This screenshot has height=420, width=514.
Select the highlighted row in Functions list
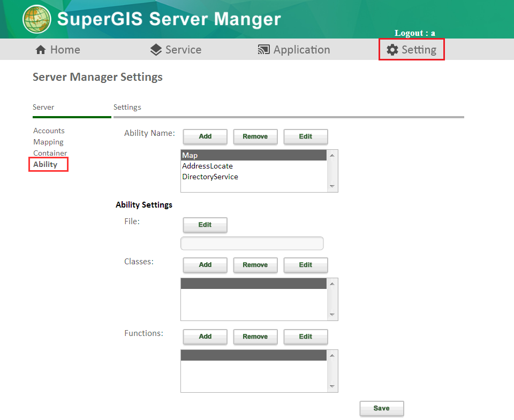254,355
